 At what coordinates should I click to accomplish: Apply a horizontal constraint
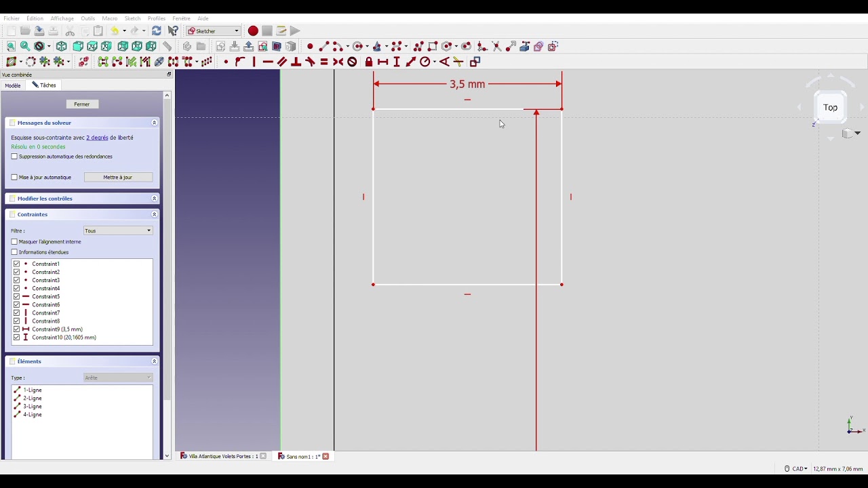click(268, 62)
